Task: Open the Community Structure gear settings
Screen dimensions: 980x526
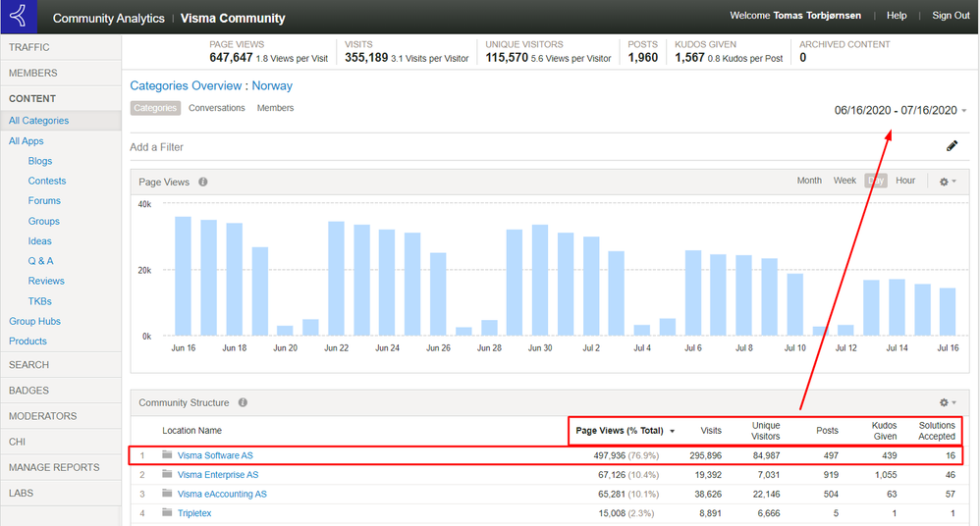Action: pyautogui.click(x=948, y=402)
